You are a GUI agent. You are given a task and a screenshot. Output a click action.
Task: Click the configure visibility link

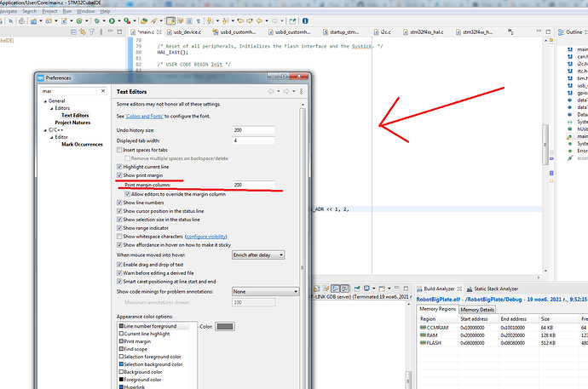pyautogui.click(x=206, y=237)
